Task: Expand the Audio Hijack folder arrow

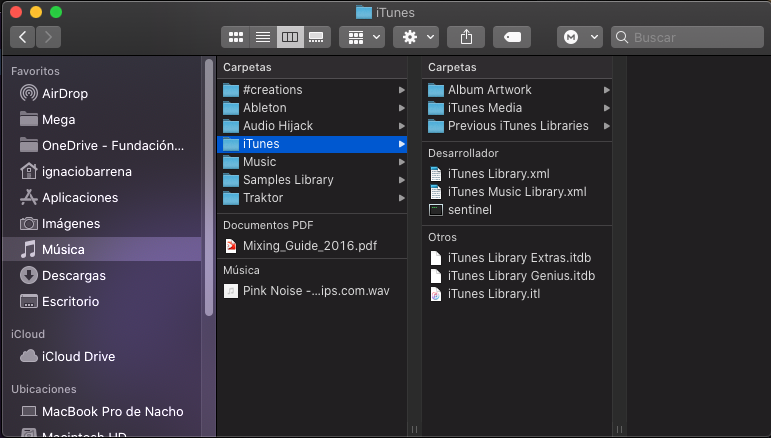Action: tap(402, 126)
